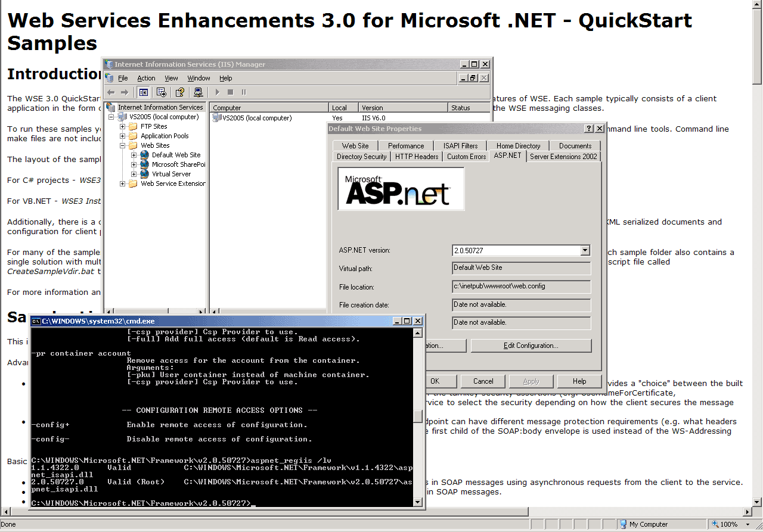This screenshot has height=532, width=763.
Task: Click the Cancel button in properties dialog
Action: click(483, 381)
